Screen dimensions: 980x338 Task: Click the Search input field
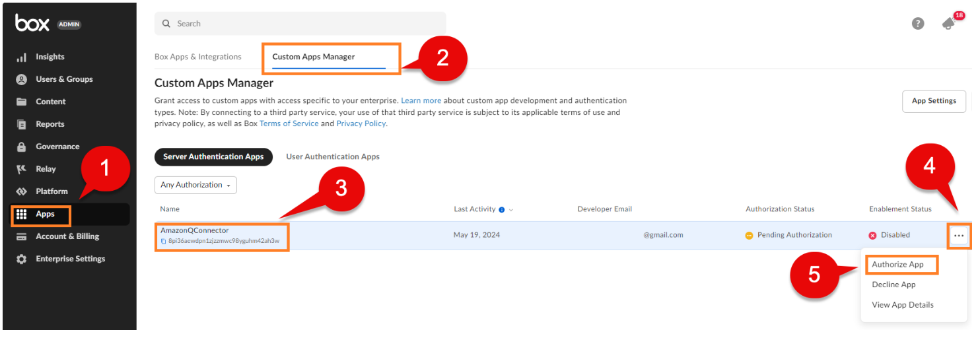coord(300,23)
